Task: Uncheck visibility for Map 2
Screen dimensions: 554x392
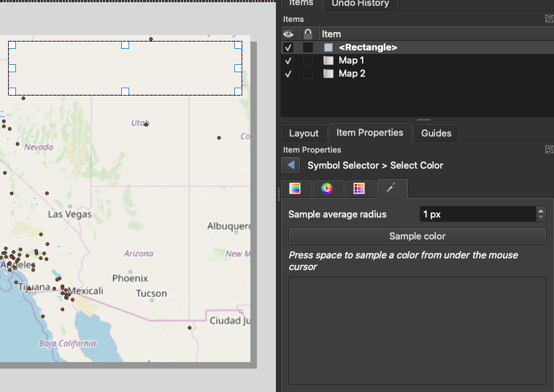Action: pyautogui.click(x=288, y=74)
